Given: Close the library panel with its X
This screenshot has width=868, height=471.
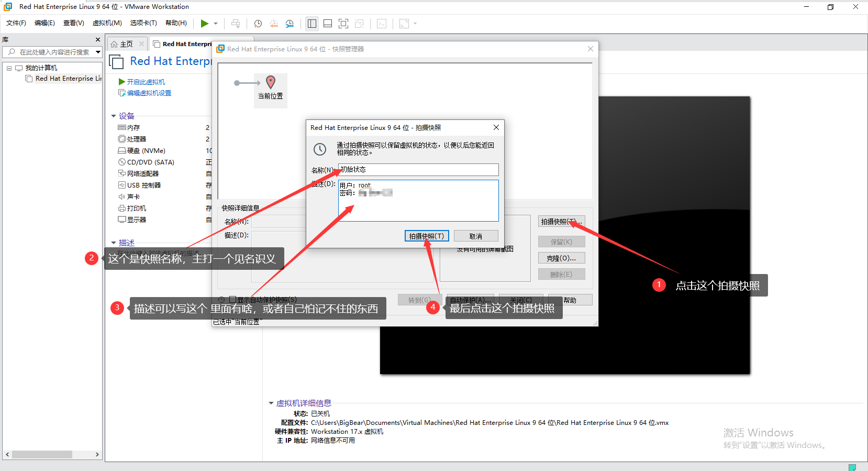Looking at the screenshot, I should coord(97,40).
